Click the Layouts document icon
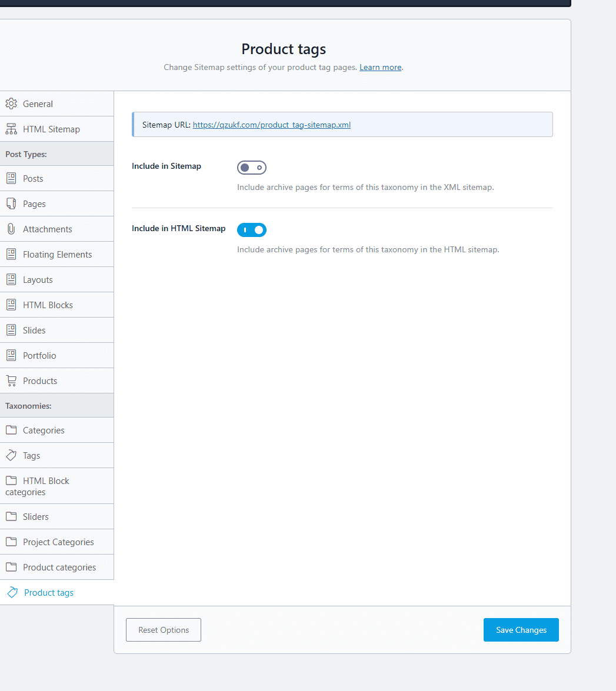Viewport: 616px width, 691px height. (11, 279)
